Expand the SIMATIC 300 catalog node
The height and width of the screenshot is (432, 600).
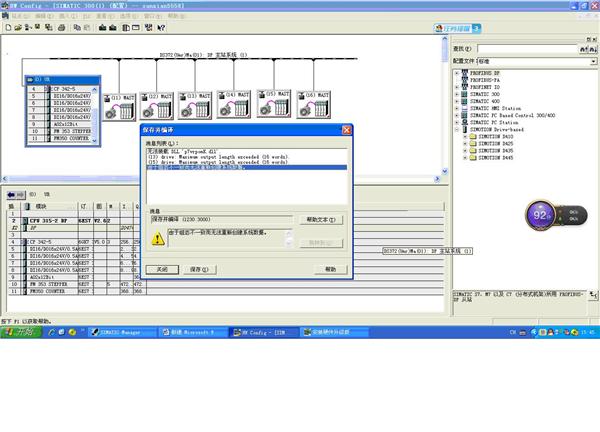click(457, 94)
